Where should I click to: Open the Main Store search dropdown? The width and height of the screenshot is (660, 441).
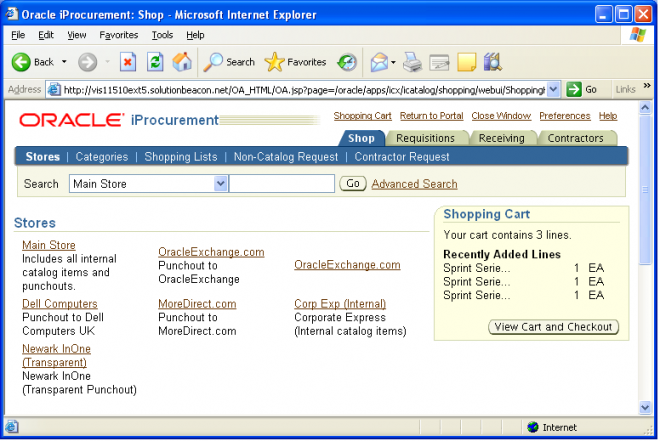pyautogui.click(x=149, y=184)
